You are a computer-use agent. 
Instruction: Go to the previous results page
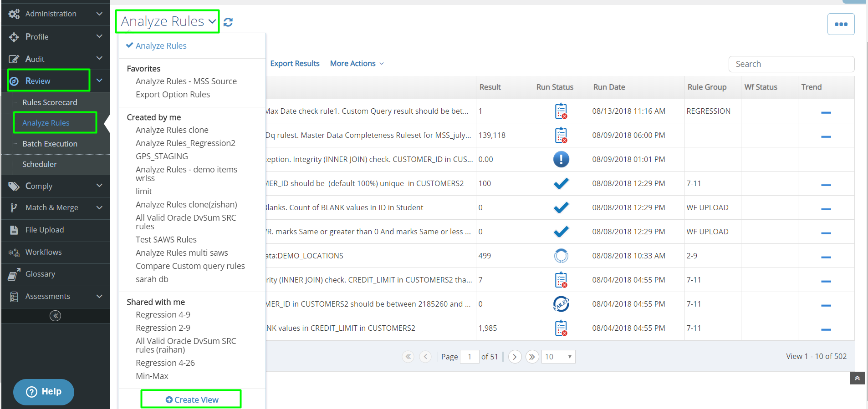[425, 357]
